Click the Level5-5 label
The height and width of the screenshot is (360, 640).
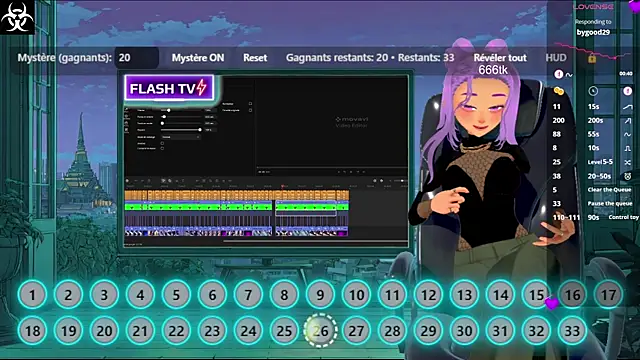tap(600, 162)
